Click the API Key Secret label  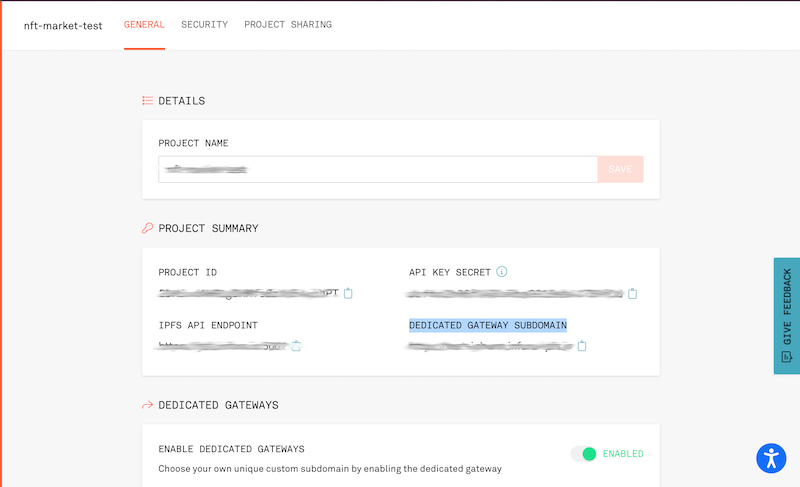[x=449, y=272]
